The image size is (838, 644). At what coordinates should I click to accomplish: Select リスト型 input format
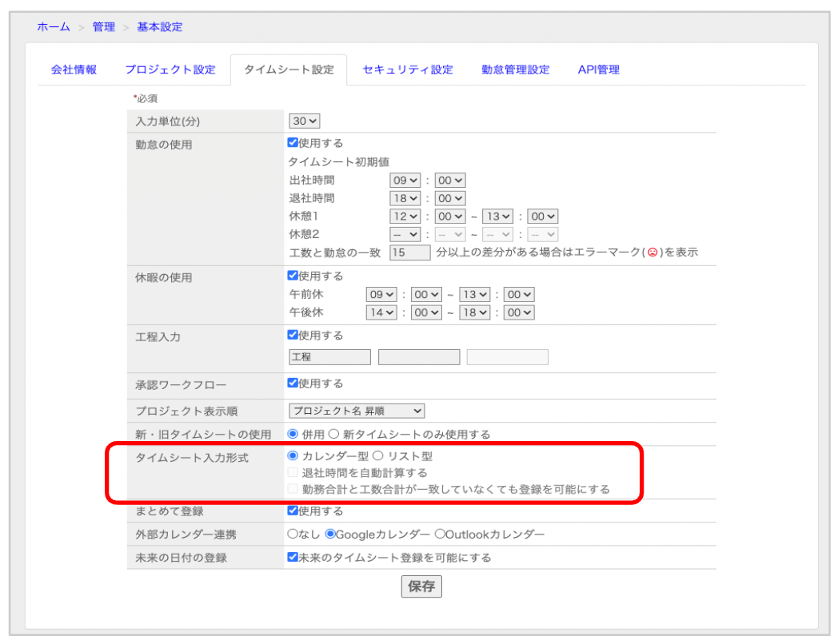378,456
